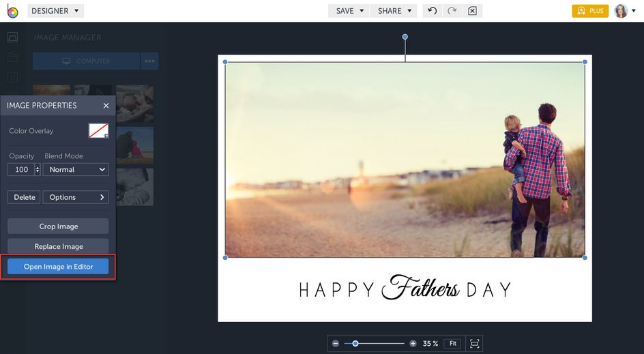This screenshot has height=354, width=644.
Task: Open the folder sidebar icon
Action: (x=12, y=57)
